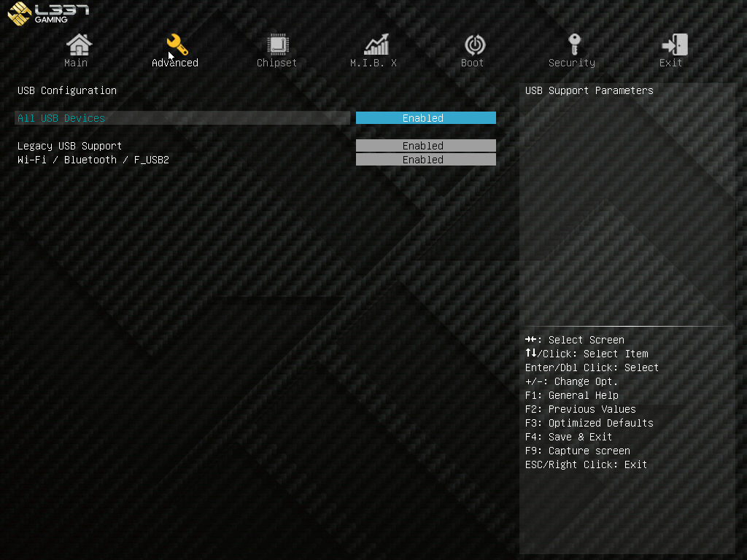Open Legacy USB Support Enabled option
This screenshot has height=560, width=747.
point(425,145)
